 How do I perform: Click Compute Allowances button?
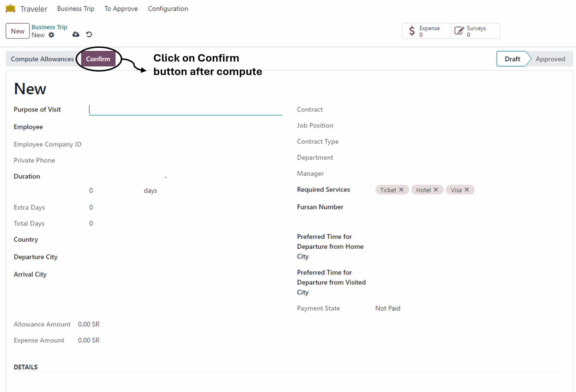[42, 59]
